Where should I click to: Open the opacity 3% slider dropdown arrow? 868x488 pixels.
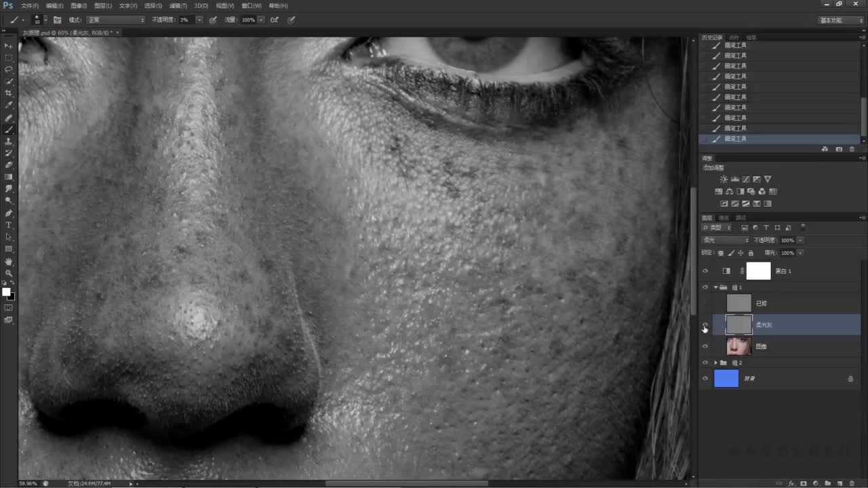(x=199, y=20)
